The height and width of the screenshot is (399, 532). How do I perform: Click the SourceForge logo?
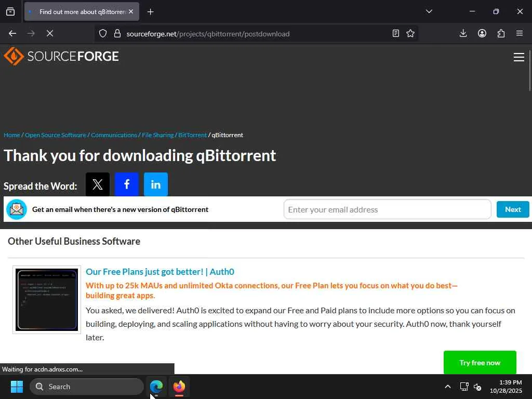click(61, 56)
